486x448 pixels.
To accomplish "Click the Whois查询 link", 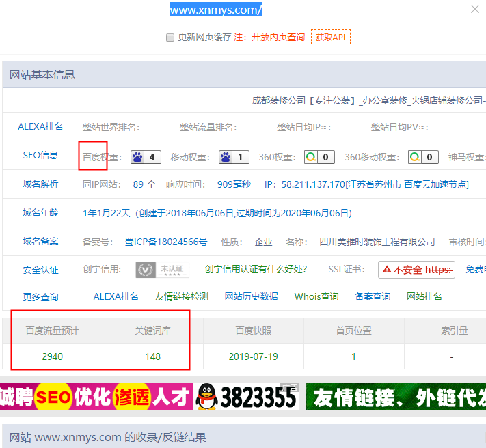I will [316, 296].
